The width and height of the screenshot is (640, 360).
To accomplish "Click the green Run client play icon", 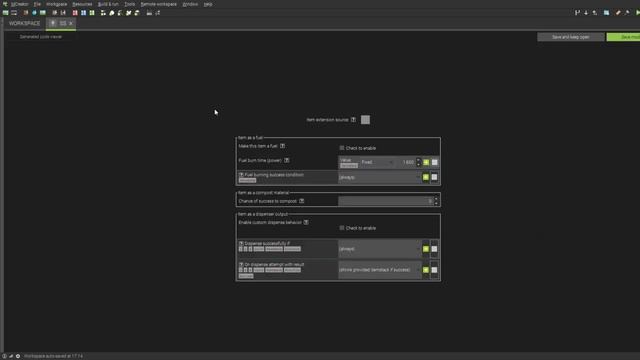I will pos(638,13).
